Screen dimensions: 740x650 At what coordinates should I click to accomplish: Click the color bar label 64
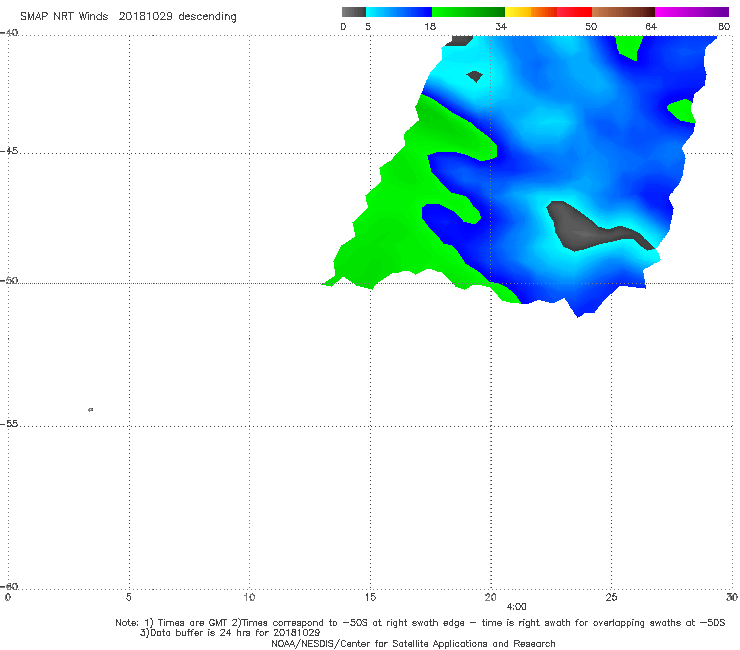click(651, 27)
